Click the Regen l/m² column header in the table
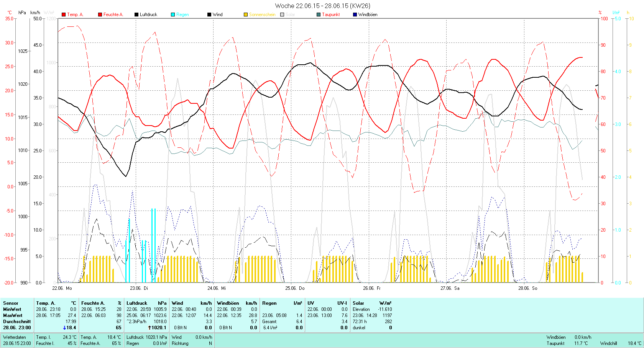This screenshot has height=348, width=644. coord(282,303)
